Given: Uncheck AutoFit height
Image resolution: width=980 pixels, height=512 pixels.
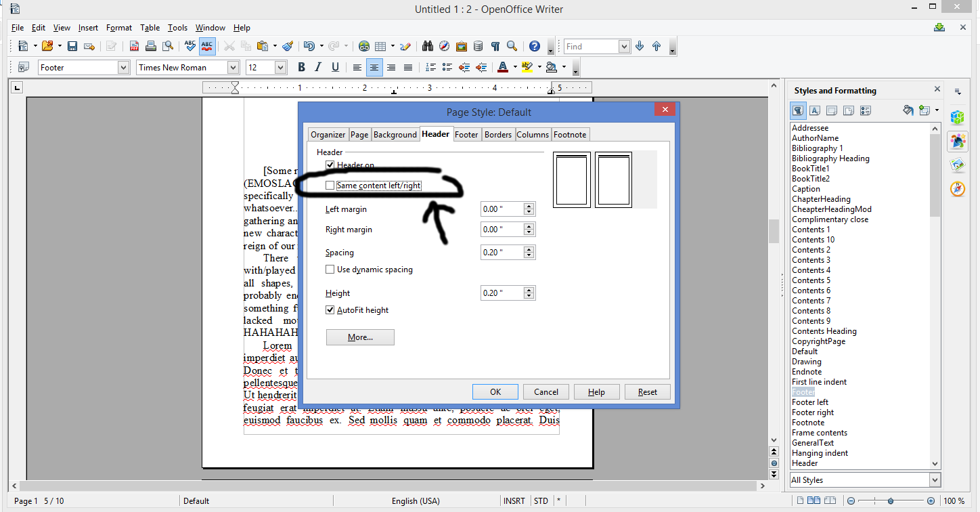Looking at the screenshot, I should (x=330, y=310).
